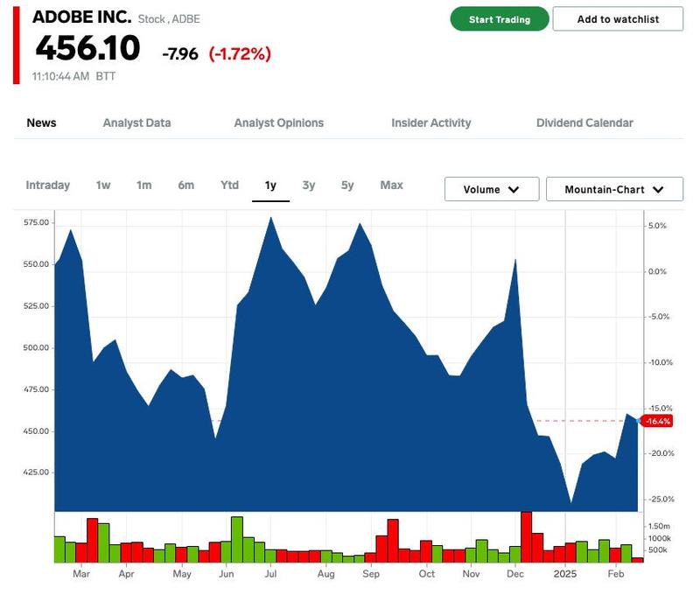Click the 'Stock , ADBE' ticker label

(x=169, y=19)
